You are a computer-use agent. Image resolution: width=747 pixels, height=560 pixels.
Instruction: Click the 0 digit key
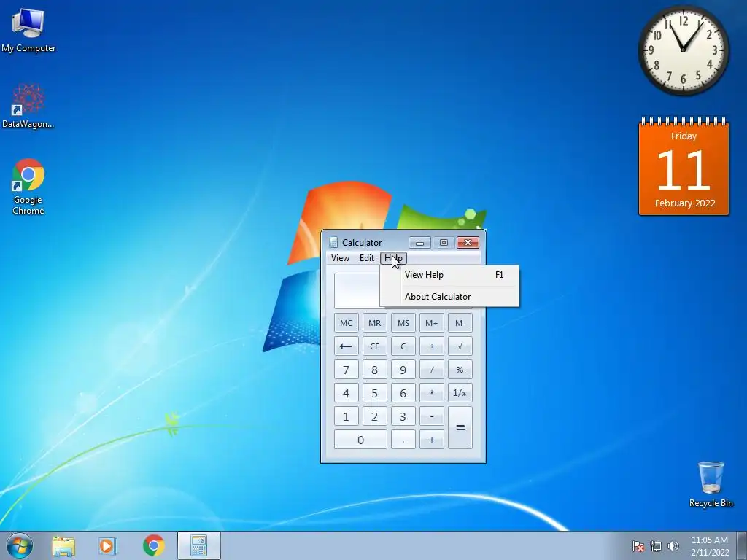pyautogui.click(x=360, y=440)
